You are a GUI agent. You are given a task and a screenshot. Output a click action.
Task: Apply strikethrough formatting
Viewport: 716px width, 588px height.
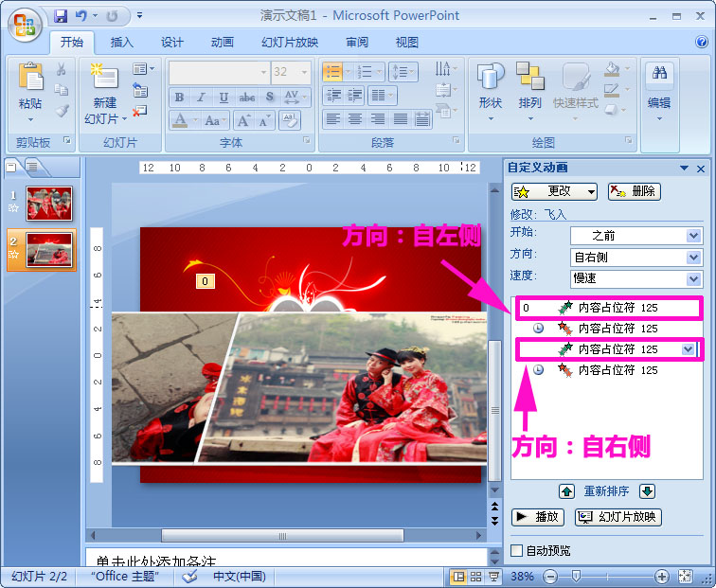(x=246, y=97)
